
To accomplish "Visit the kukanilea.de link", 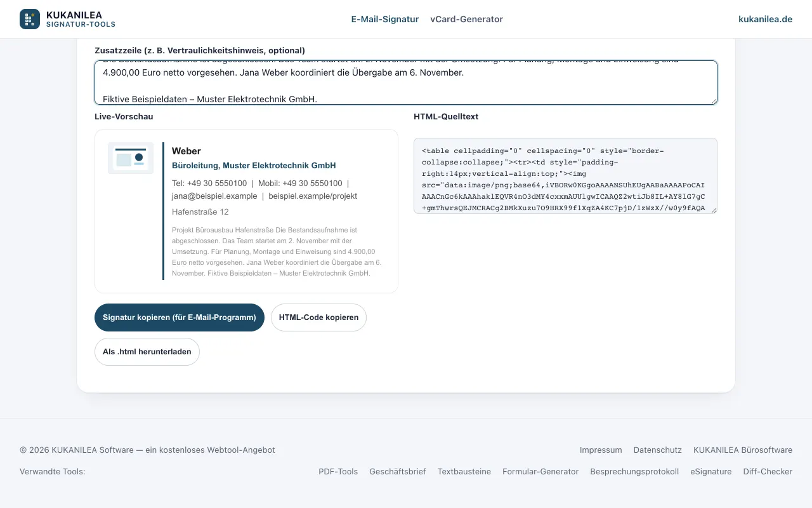I will point(765,19).
